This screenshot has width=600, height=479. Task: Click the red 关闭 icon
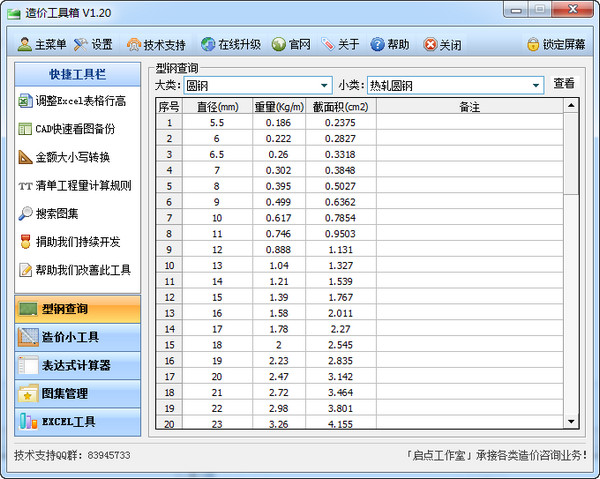pos(430,44)
